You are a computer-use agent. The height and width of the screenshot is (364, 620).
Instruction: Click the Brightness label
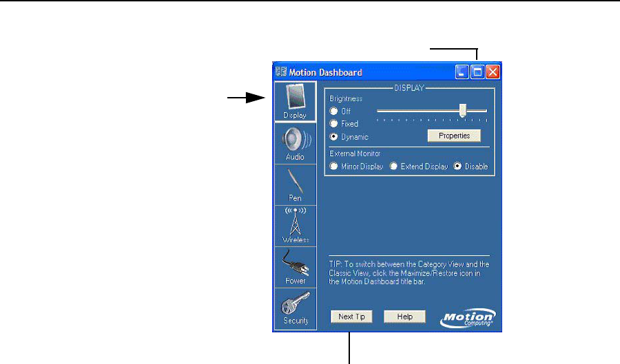(346, 98)
